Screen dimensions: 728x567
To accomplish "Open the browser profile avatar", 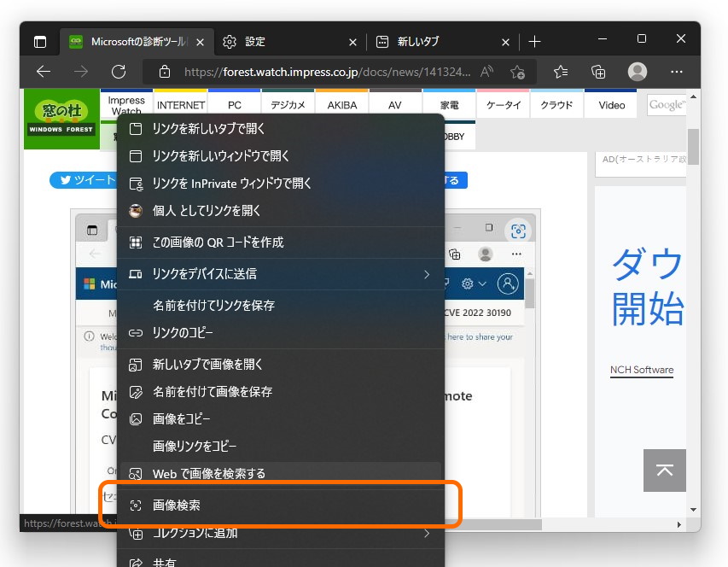I will coord(637,72).
